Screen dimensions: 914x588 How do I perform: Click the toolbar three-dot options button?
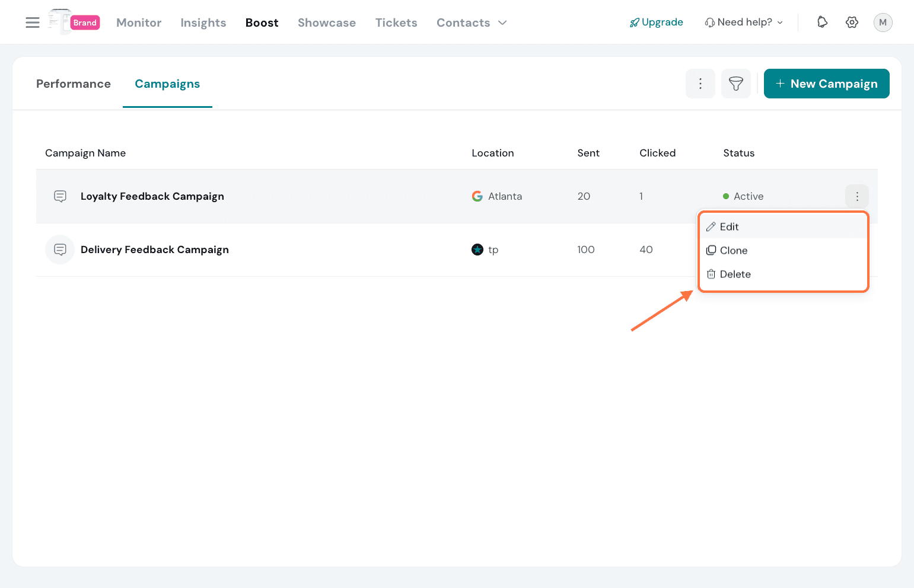click(x=700, y=84)
